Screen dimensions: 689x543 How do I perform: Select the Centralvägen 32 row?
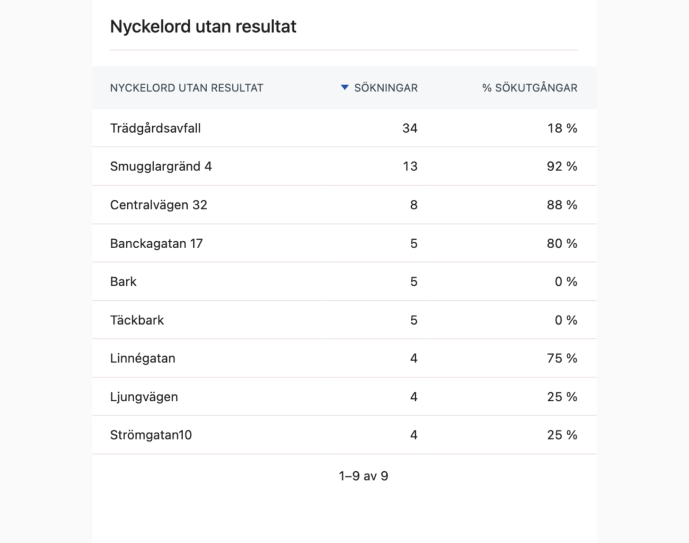159,205
